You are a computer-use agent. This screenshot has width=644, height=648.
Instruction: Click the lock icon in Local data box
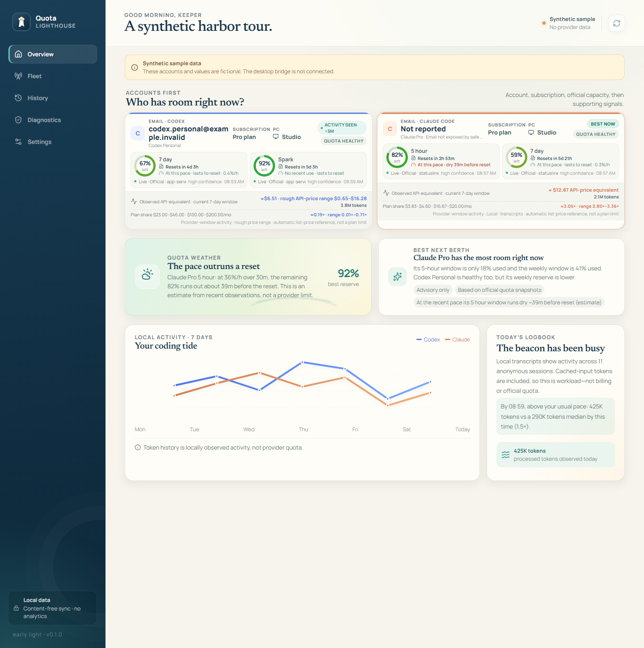[16, 608]
